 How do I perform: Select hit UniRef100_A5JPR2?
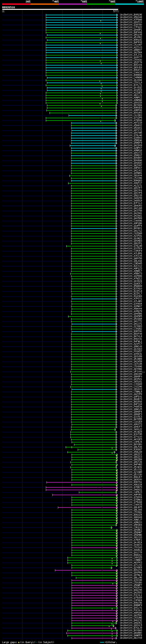(131, 37)
